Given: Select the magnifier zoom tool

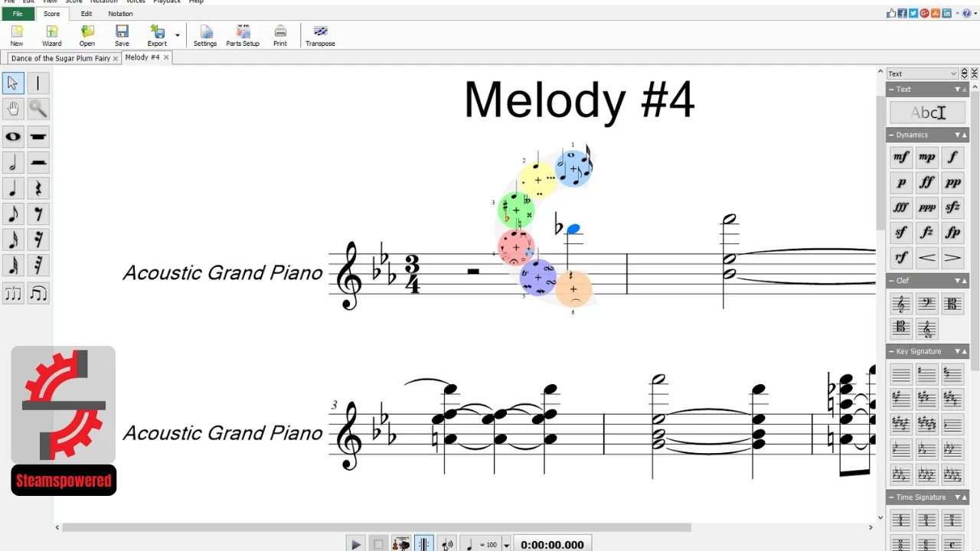Looking at the screenshot, I should [38, 109].
